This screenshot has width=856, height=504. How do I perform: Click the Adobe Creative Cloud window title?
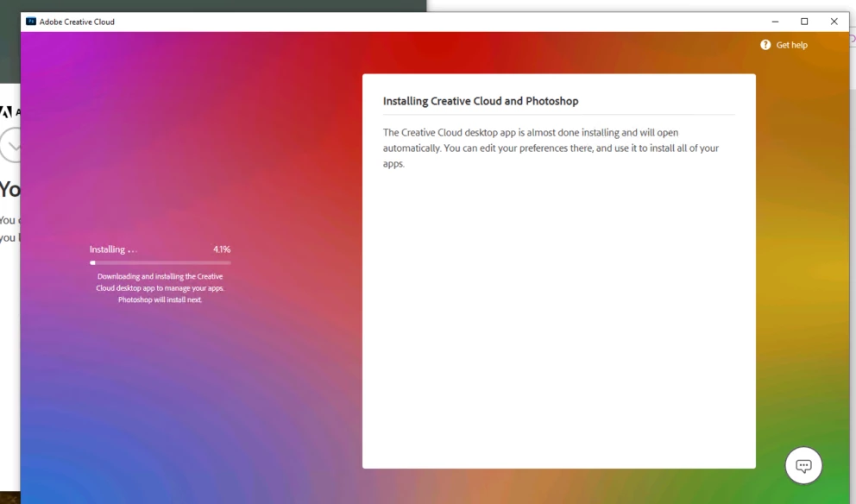[x=77, y=22]
